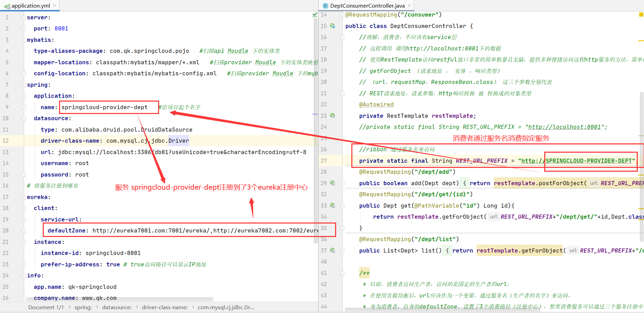This screenshot has width=644, height=313.
Task: Click the application.yml file icon on tab
Action: (x=7, y=6)
